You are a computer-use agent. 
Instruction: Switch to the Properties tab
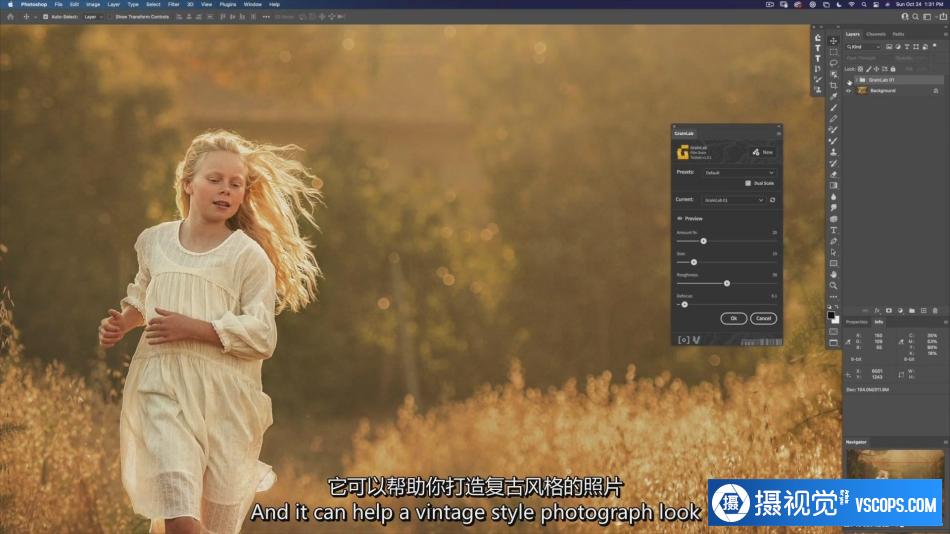tap(857, 322)
